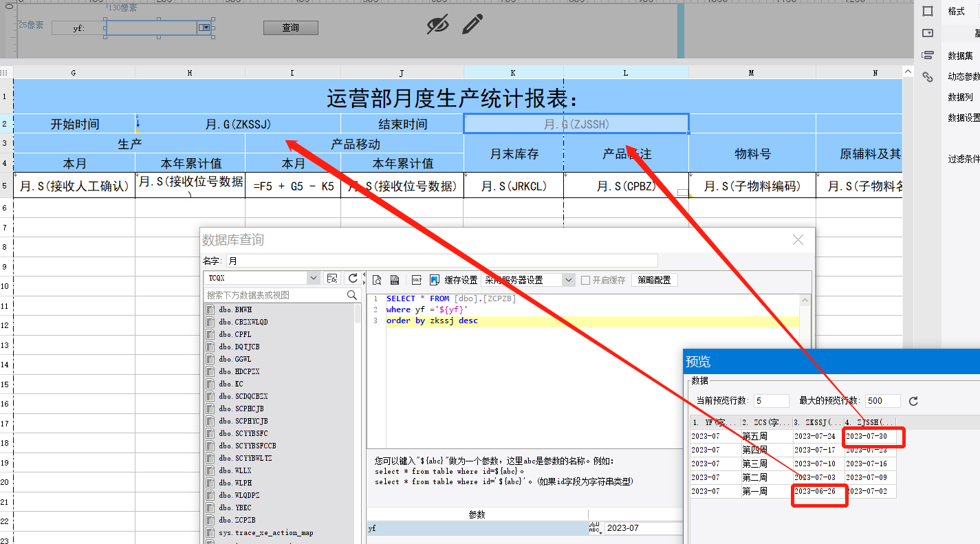This screenshot has height=544, width=980.
Task: Click the table search magnifier icon
Action: coord(352,295)
